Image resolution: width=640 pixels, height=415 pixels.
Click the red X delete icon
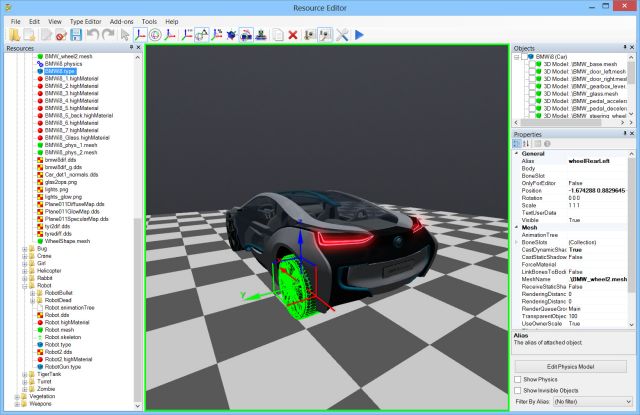click(x=293, y=35)
